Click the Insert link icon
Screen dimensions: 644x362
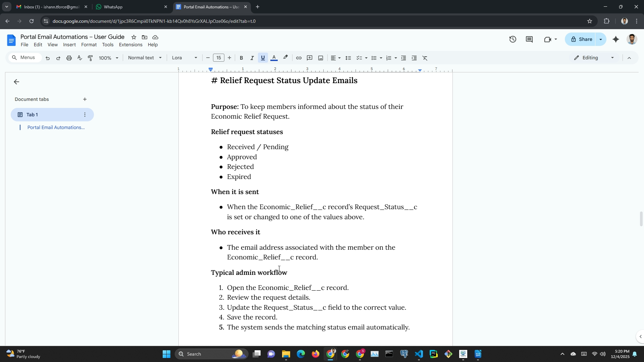click(x=299, y=58)
